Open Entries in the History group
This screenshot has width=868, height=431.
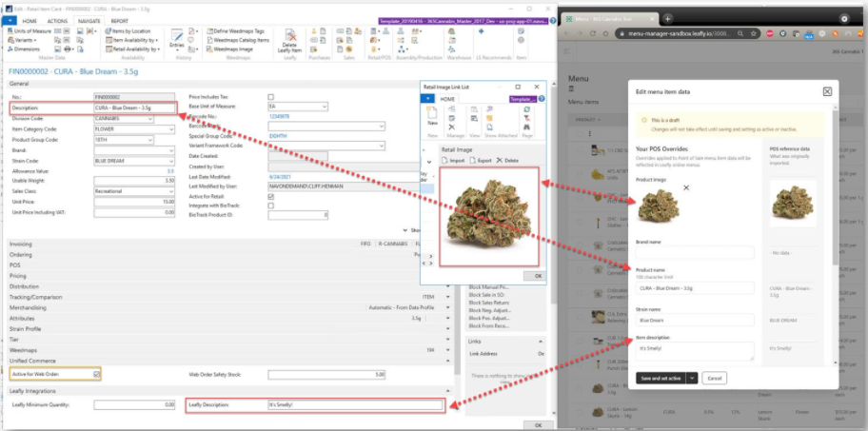[x=177, y=38]
